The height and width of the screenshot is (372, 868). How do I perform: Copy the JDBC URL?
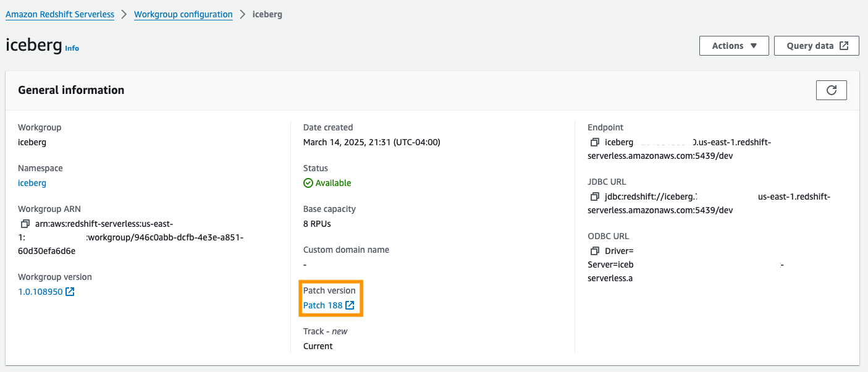[x=595, y=197]
